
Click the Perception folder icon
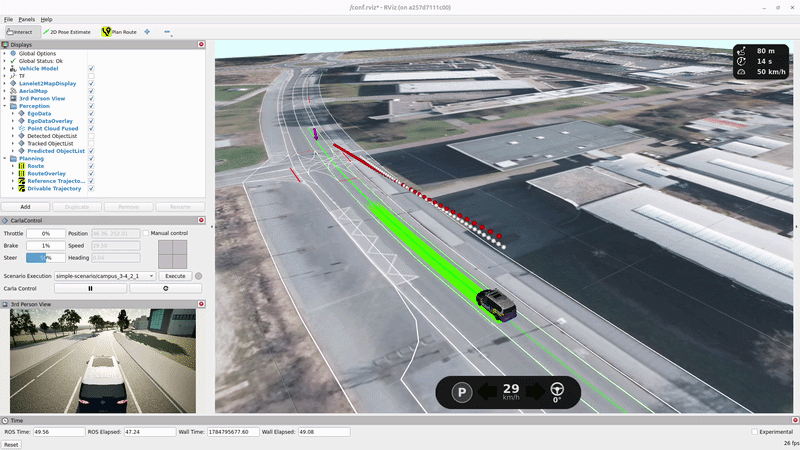[x=13, y=106]
